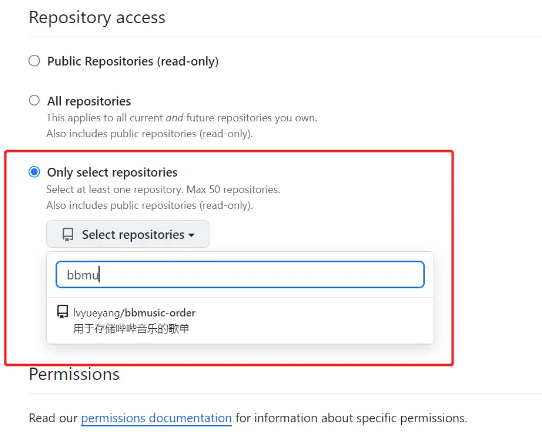This screenshot has width=542, height=436.
Task: Choose the All repositories radio option
Action: point(34,101)
